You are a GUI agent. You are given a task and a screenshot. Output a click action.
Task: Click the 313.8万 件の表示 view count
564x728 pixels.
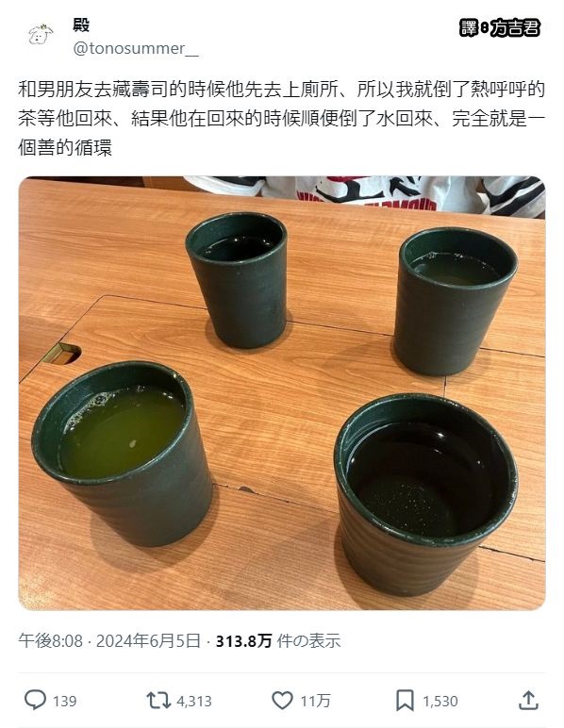(x=278, y=640)
